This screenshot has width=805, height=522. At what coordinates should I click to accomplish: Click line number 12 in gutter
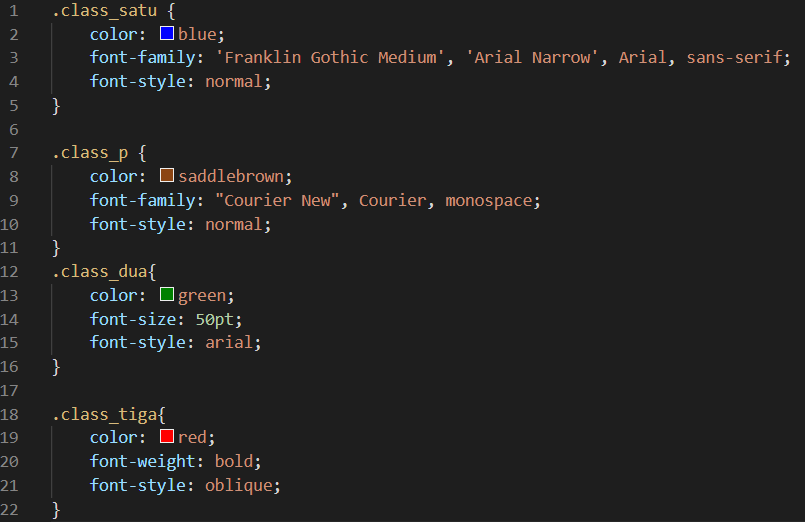13,271
